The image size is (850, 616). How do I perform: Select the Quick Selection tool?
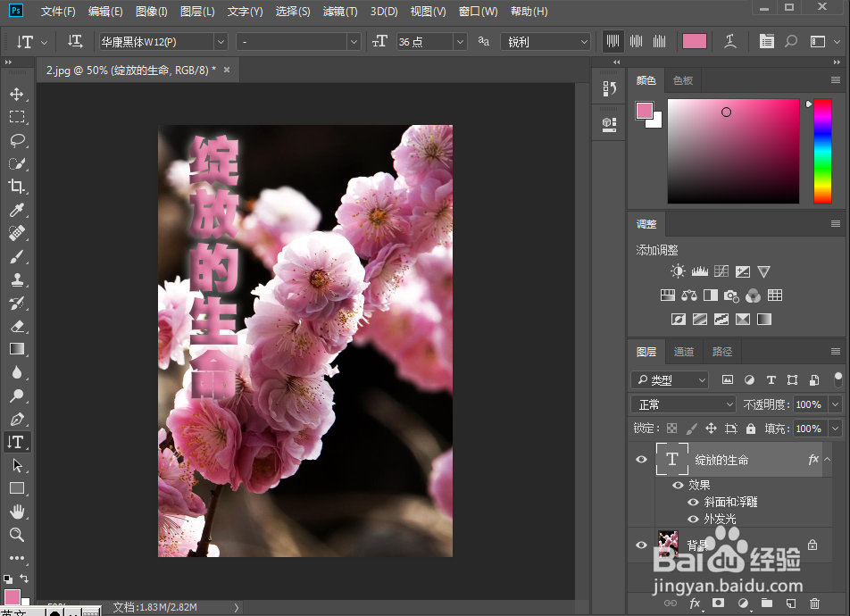coord(17,163)
